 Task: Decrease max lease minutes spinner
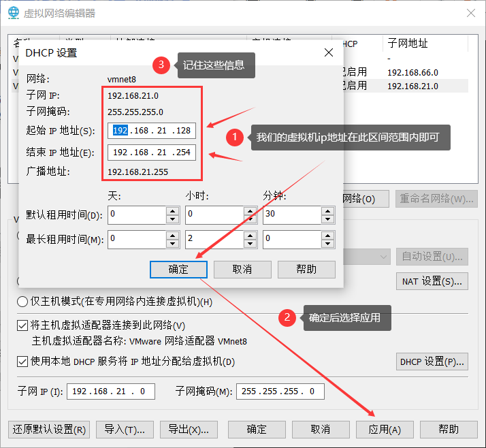(x=327, y=244)
